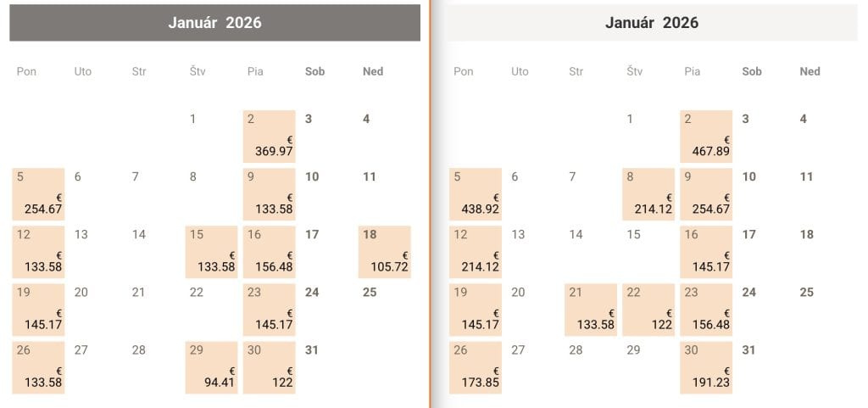
Task: Select January 9 priced at €254.67
Action: [x=706, y=194]
